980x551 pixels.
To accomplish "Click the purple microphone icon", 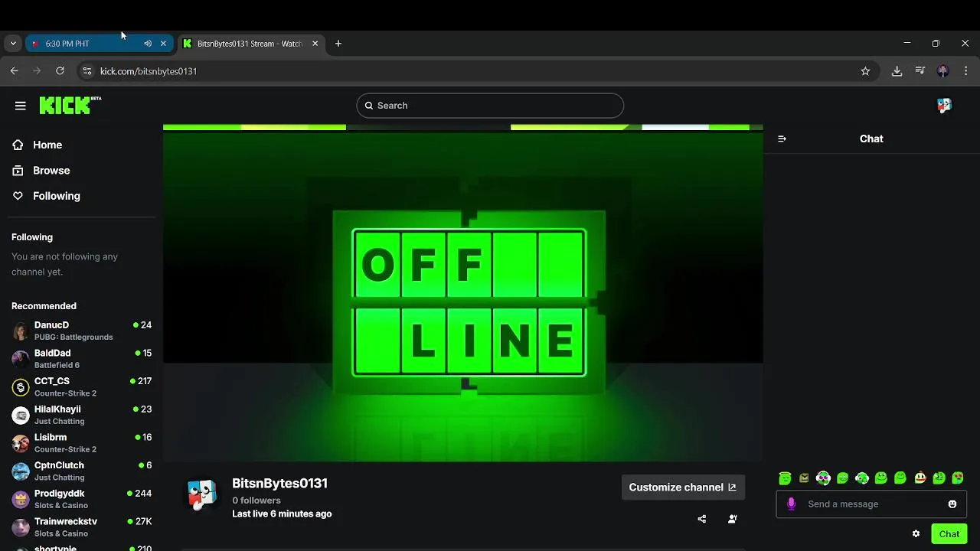I will pyautogui.click(x=791, y=504).
